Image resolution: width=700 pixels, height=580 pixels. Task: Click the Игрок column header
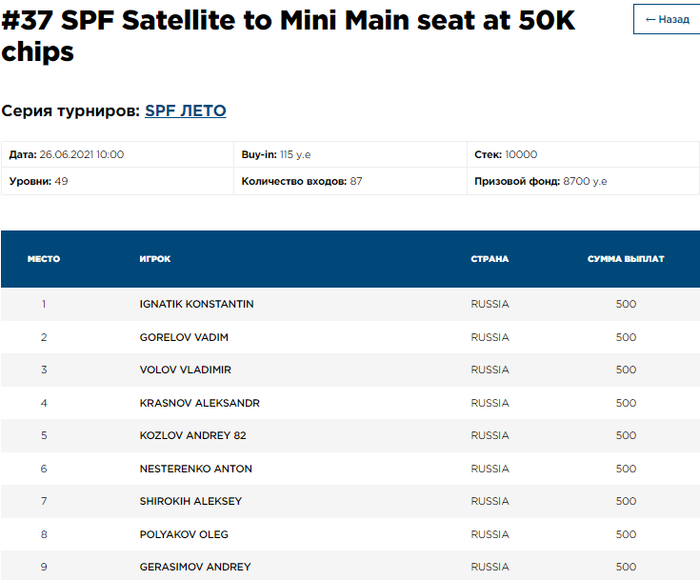point(155,259)
